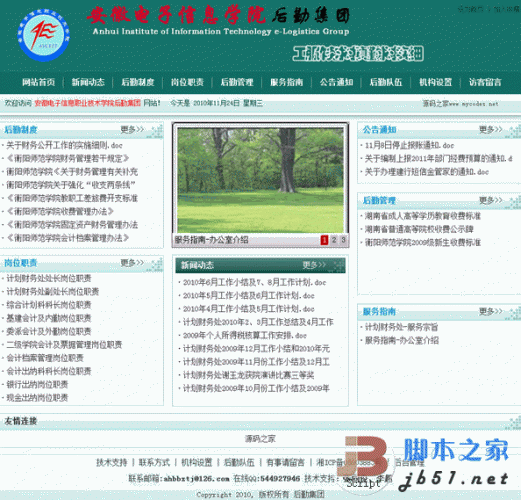Open 银行出纳岗位职责
Viewport: 521px width, 500px height.
pos(37,384)
